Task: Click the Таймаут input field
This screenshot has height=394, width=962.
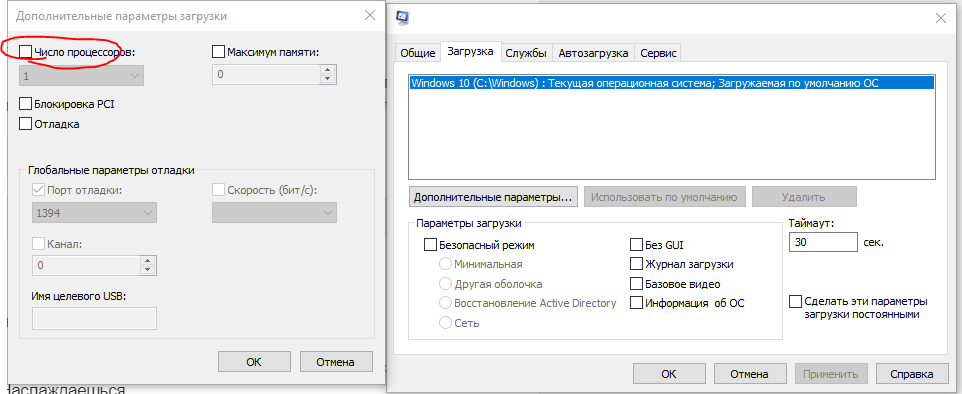Action: coord(823,242)
